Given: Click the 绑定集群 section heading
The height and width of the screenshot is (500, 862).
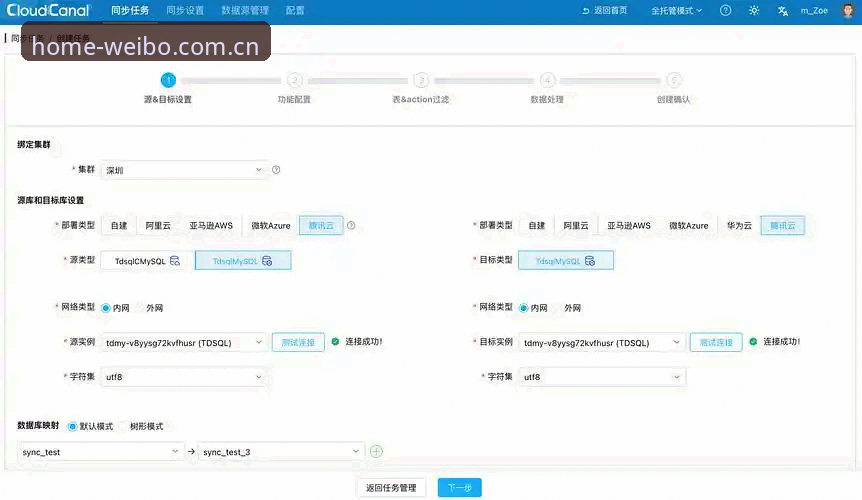Looking at the screenshot, I should click(x=34, y=145).
